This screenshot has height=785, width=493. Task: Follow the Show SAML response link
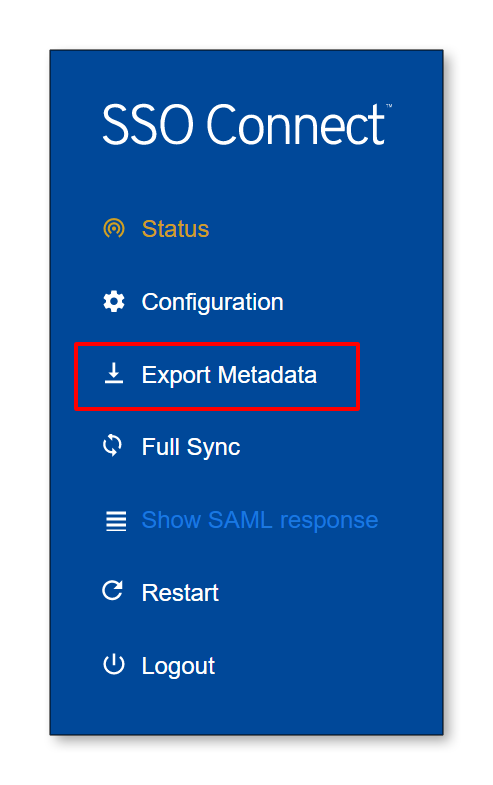click(260, 520)
